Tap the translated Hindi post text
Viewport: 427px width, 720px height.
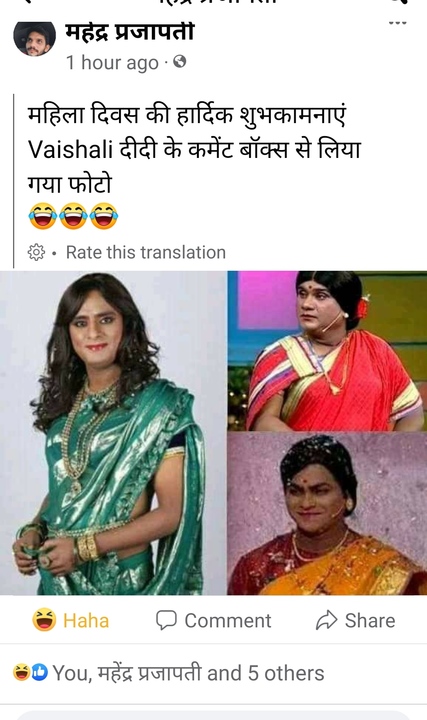(x=194, y=150)
